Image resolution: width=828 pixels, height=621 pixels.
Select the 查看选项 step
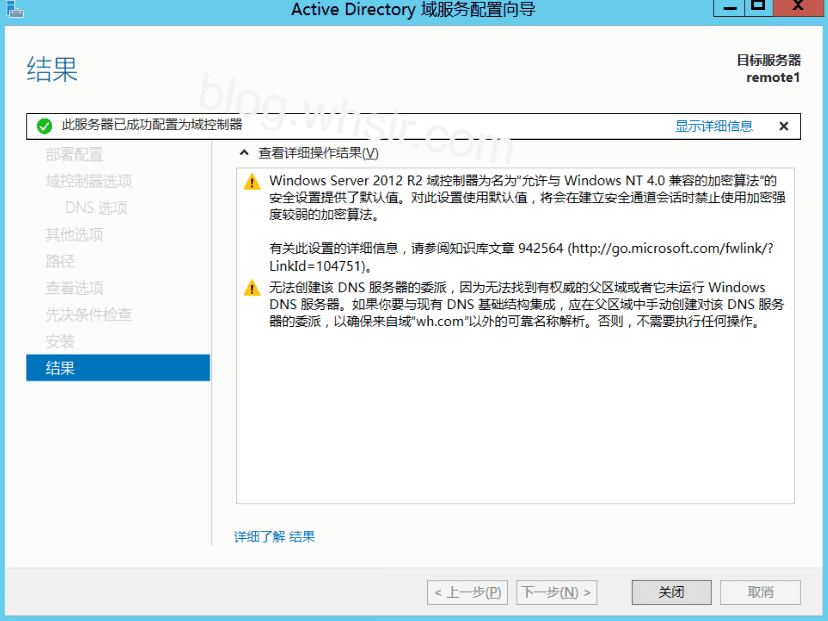point(74,288)
